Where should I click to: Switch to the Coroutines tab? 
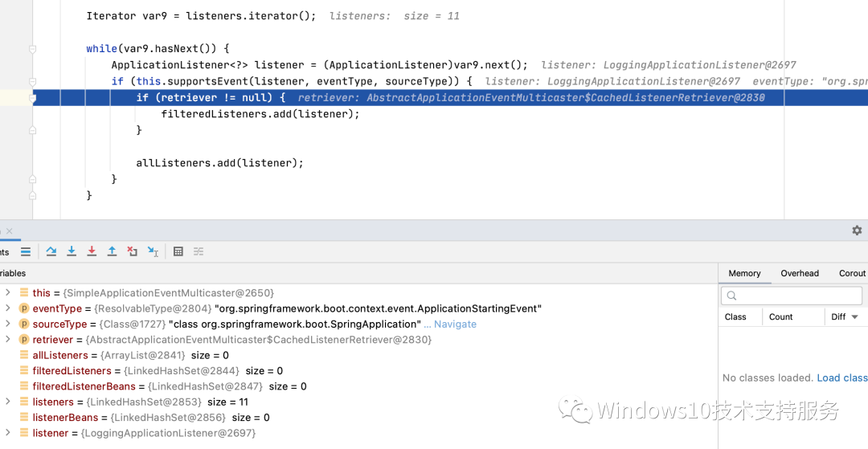point(853,273)
